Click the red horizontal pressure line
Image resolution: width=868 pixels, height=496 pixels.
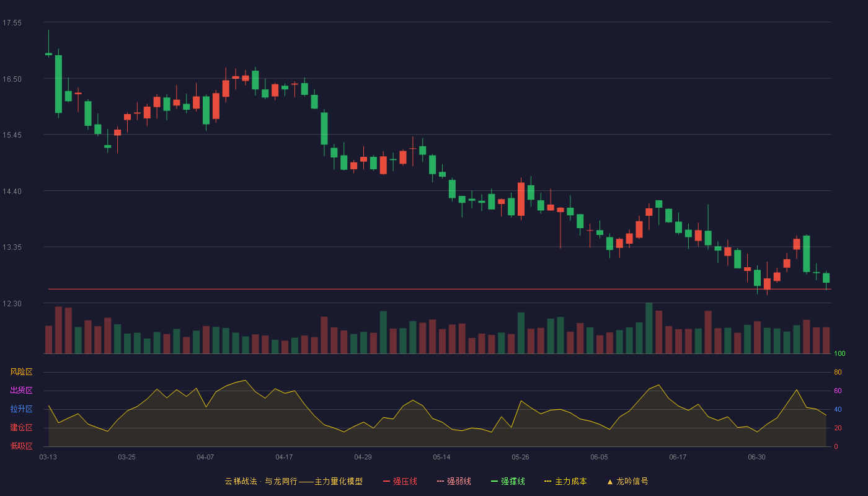pyautogui.click(x=440, y=289)
